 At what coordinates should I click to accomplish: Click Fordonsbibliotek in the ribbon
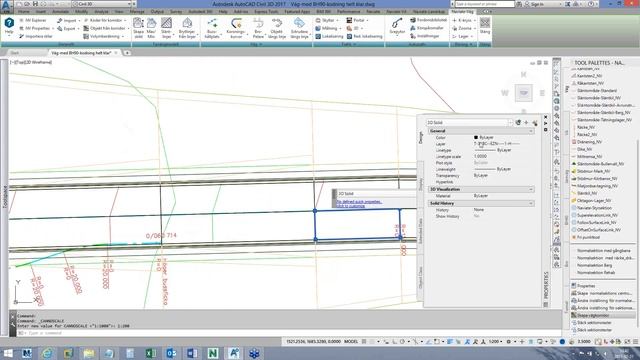428,20
